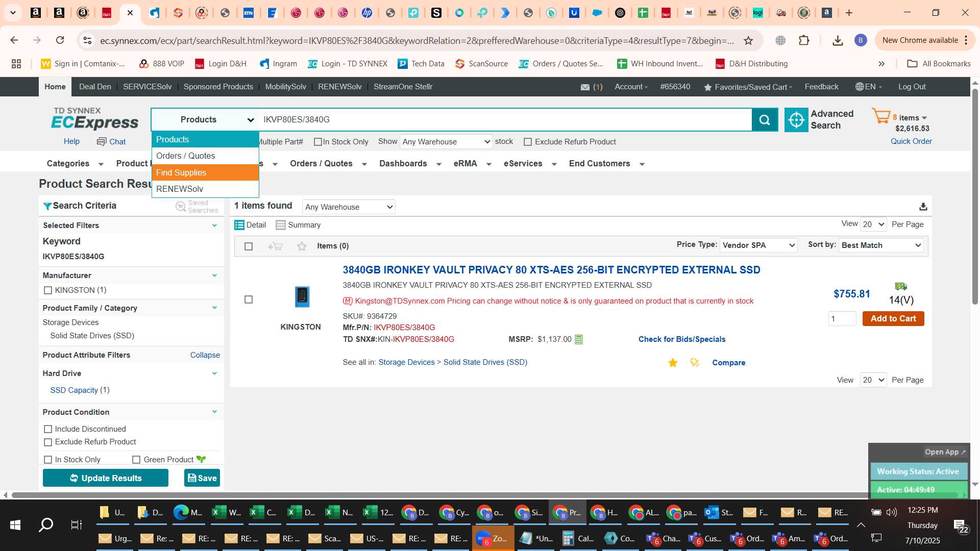The width and height of the screenshot is (980, 551).
Task: Open Chrome extensions puzzle icon
Action: [804, 40]
